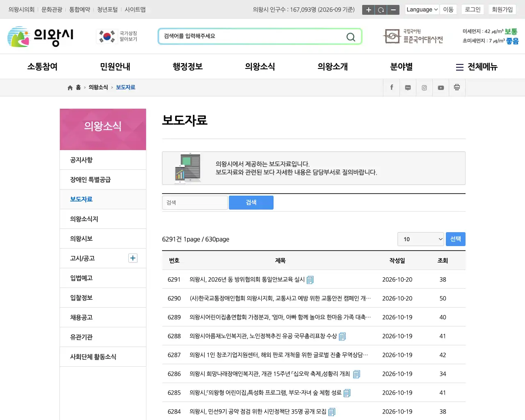Open attachment icon for article 6286
The width and height of the screenshot is (525, 420).
(356, 374)
